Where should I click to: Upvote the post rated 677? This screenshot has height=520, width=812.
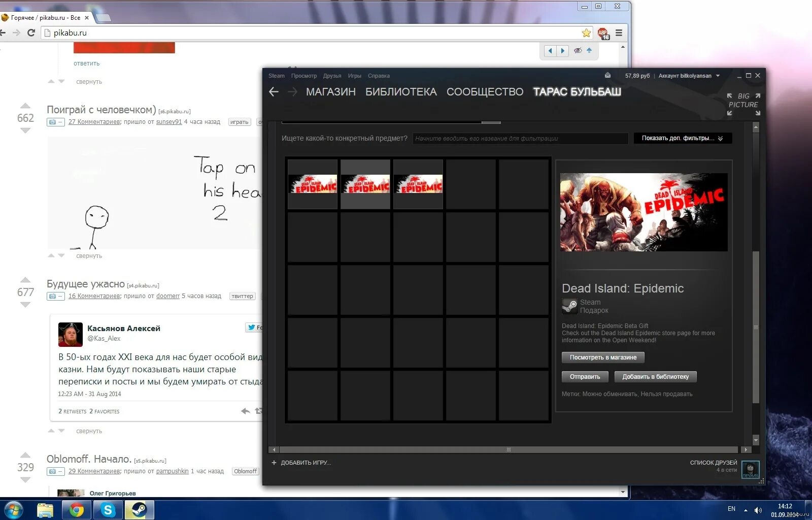(25, 280)
